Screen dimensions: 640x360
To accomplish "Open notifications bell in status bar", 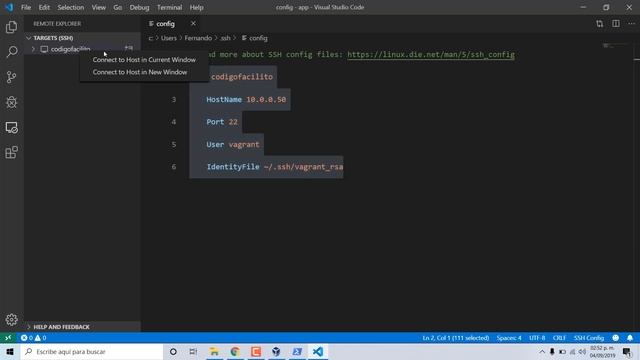I will [x=630, y=338].
